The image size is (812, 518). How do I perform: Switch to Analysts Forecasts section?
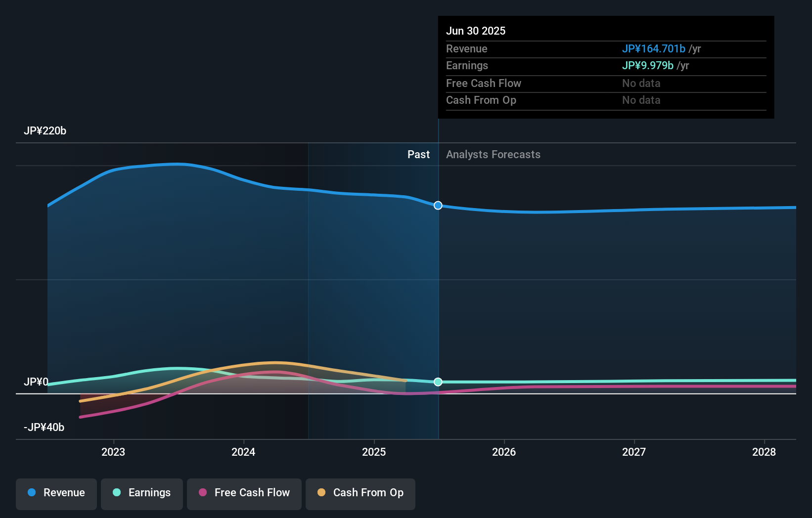[x=493, y=154]
